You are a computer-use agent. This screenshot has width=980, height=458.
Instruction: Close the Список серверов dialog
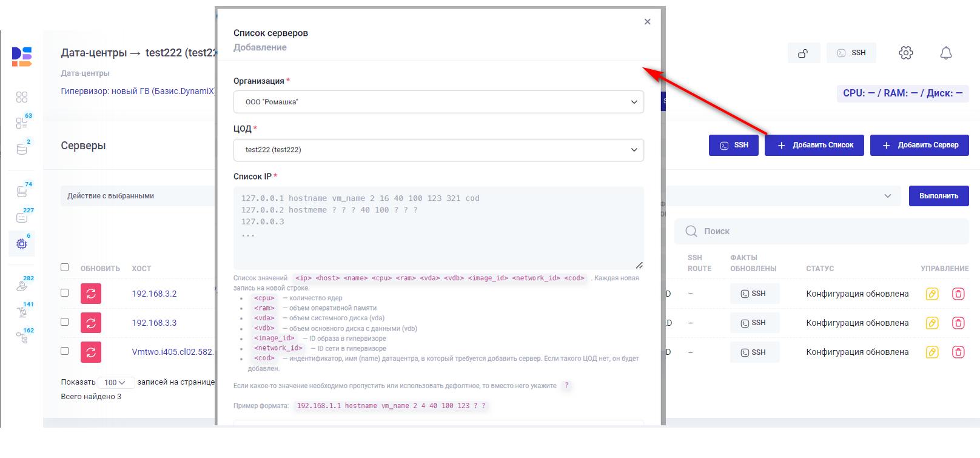point(647,22)
